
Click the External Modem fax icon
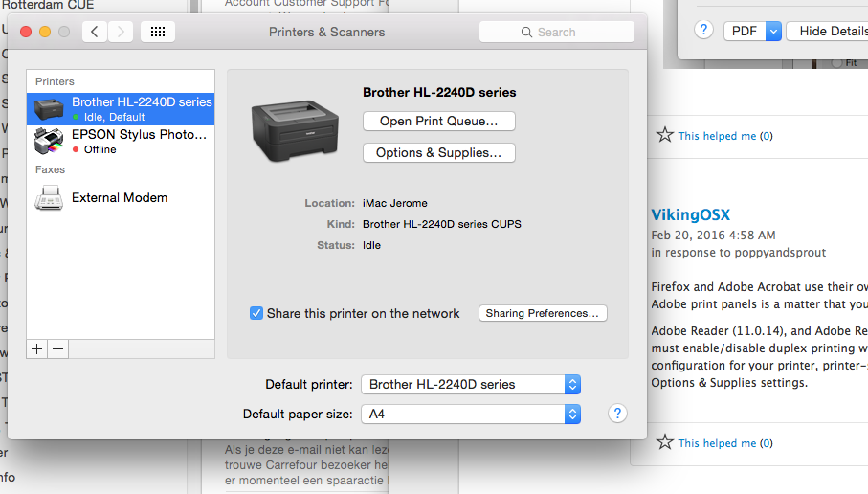coord(49,198)
